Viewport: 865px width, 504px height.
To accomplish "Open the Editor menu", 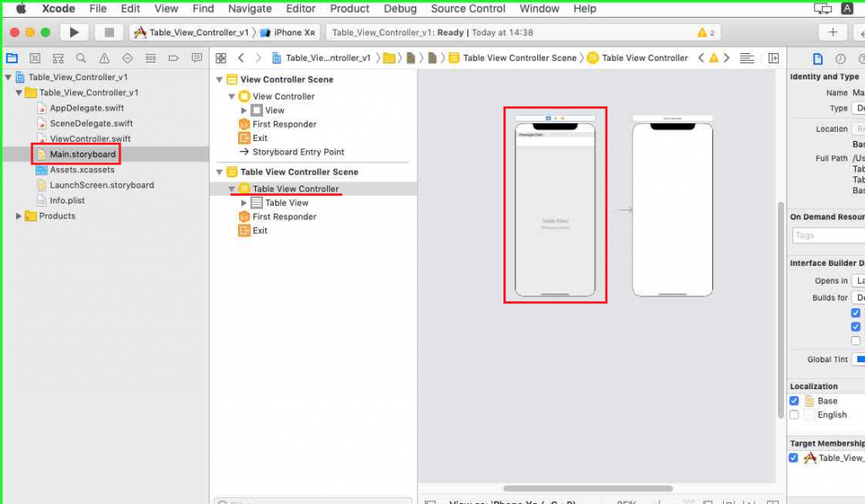I will tap(301, 8).
